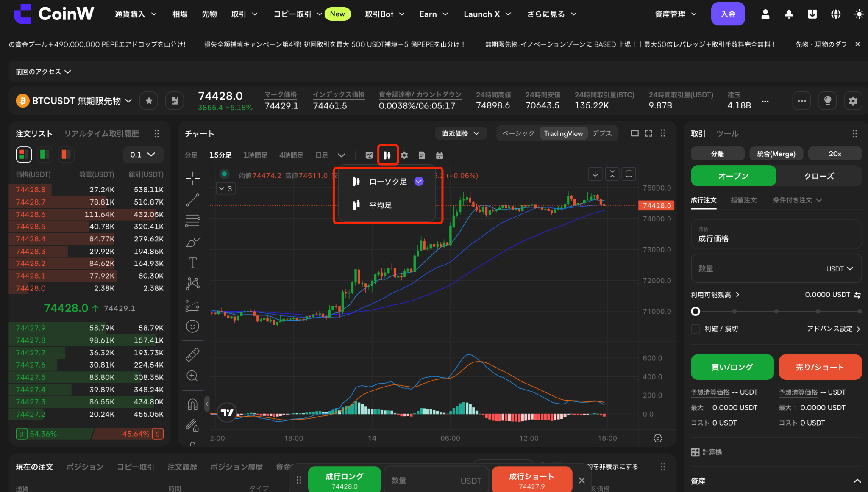Close the announcement ticker banner
The image size is (868, 492).
(857, 44)
